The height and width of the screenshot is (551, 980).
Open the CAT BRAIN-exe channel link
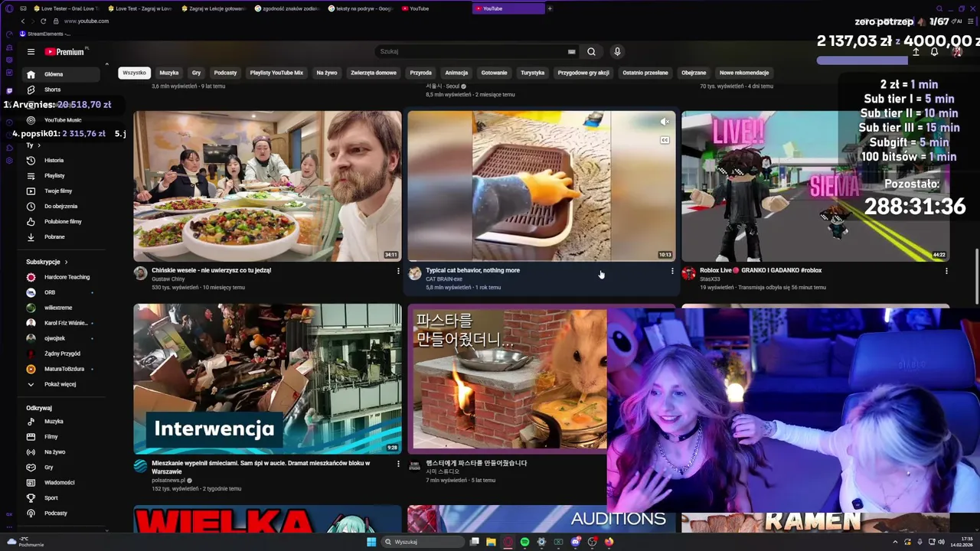point(444,279)
